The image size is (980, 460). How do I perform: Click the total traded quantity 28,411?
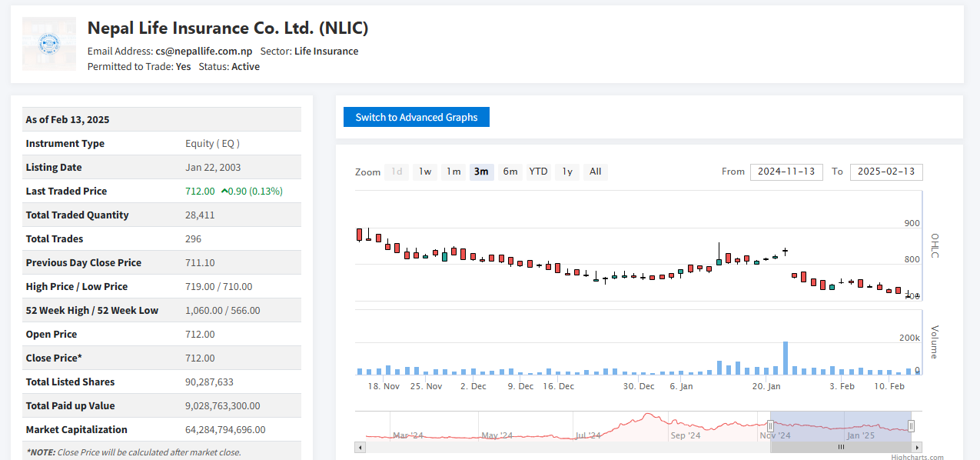(x=200, y=215)
